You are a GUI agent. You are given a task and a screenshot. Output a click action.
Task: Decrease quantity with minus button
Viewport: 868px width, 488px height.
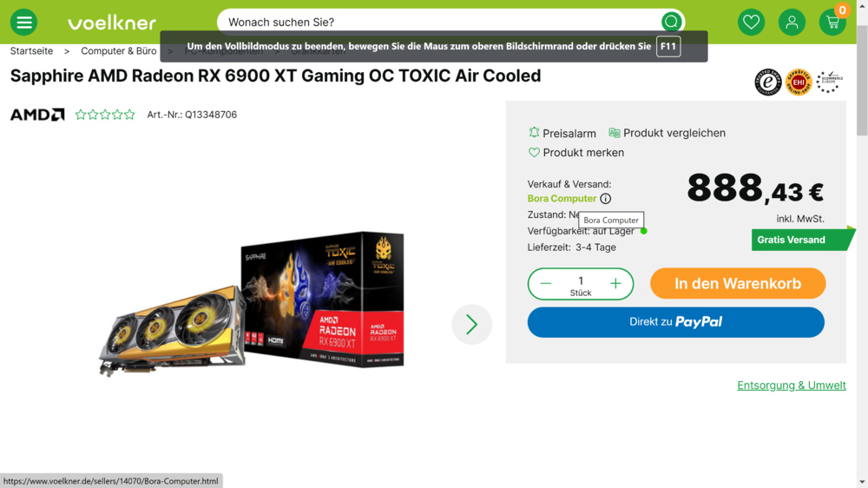[x=546, y=284]
